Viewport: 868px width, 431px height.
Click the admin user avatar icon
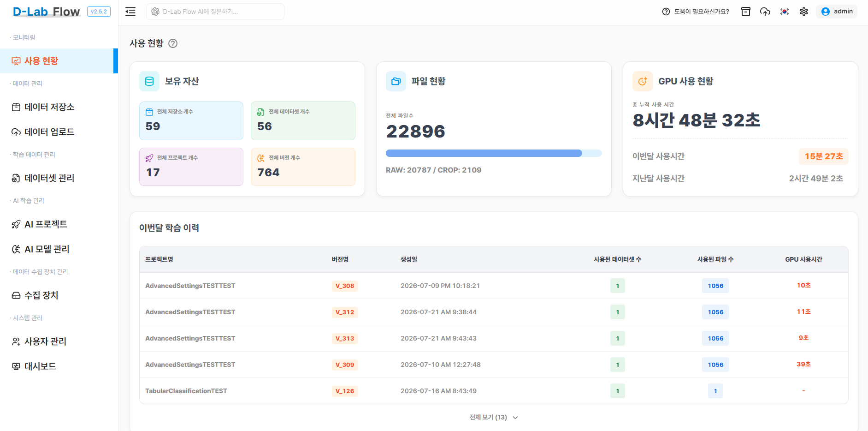(x=826, y=12)
